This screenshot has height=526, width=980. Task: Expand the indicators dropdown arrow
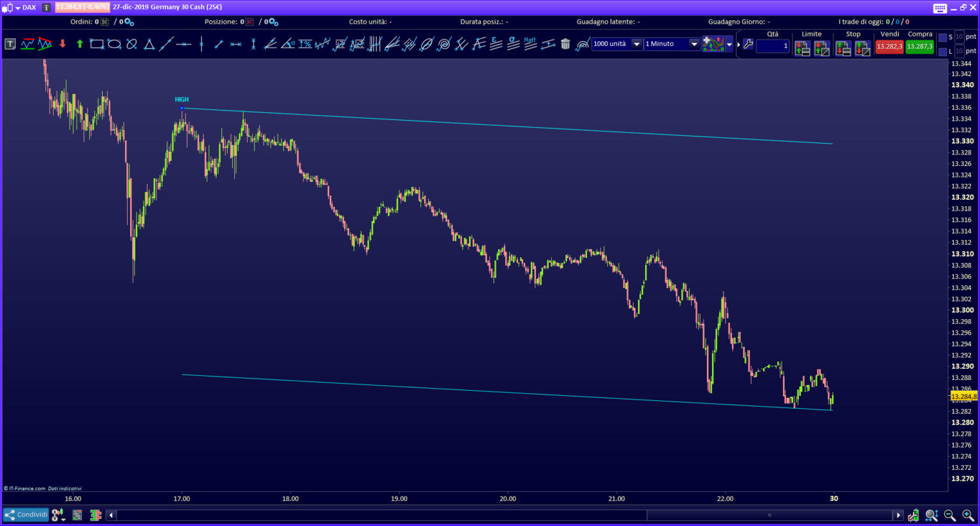(729, 44)
